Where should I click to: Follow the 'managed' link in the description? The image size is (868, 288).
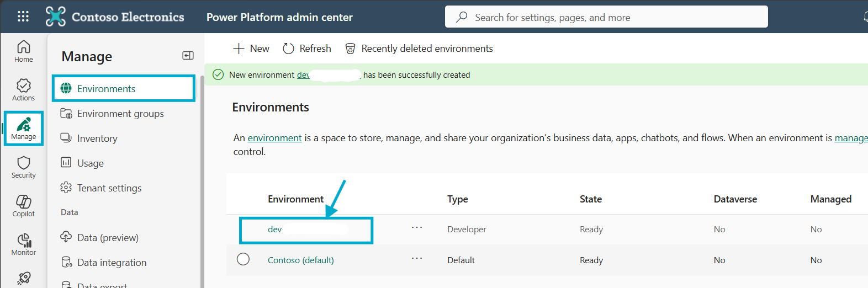pyautogui.click(x=851, y=138)
